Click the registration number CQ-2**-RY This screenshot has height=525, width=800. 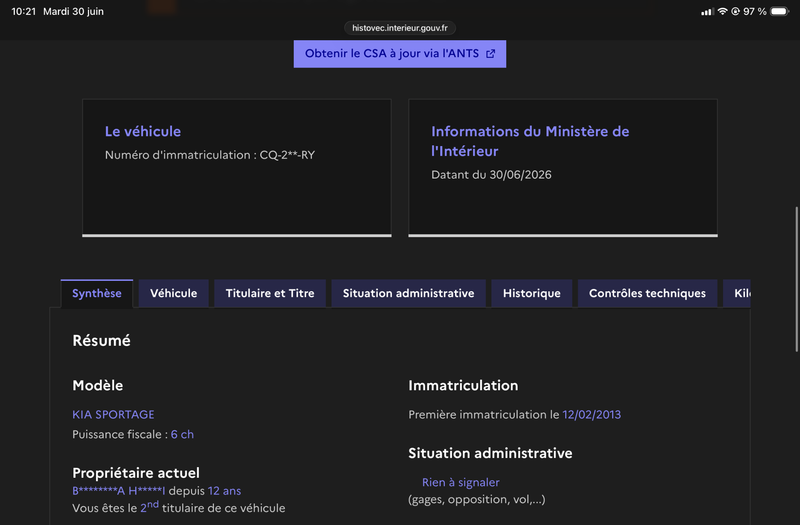point(287,155)
